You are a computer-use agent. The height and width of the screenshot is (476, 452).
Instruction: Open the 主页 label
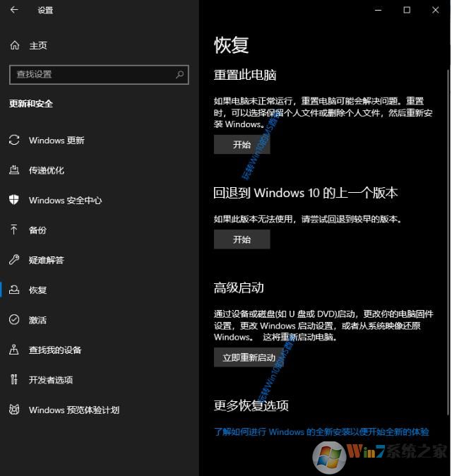[38, 45]
